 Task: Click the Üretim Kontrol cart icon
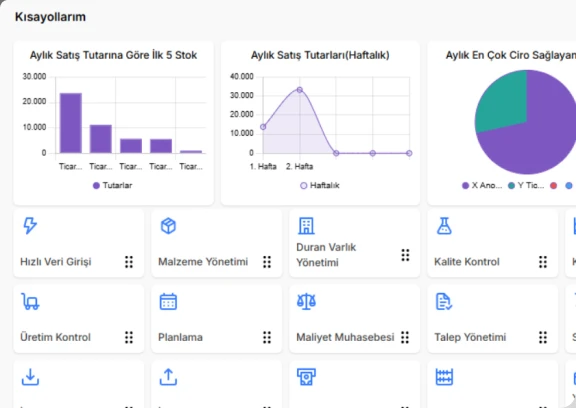30,302
